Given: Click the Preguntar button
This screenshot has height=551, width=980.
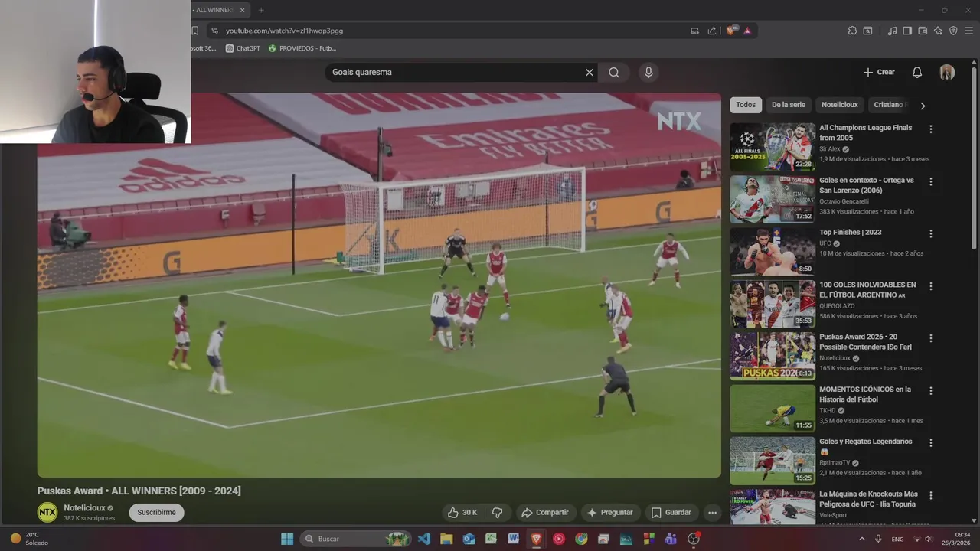Looking at the screenshot, I should coord(609,513).
